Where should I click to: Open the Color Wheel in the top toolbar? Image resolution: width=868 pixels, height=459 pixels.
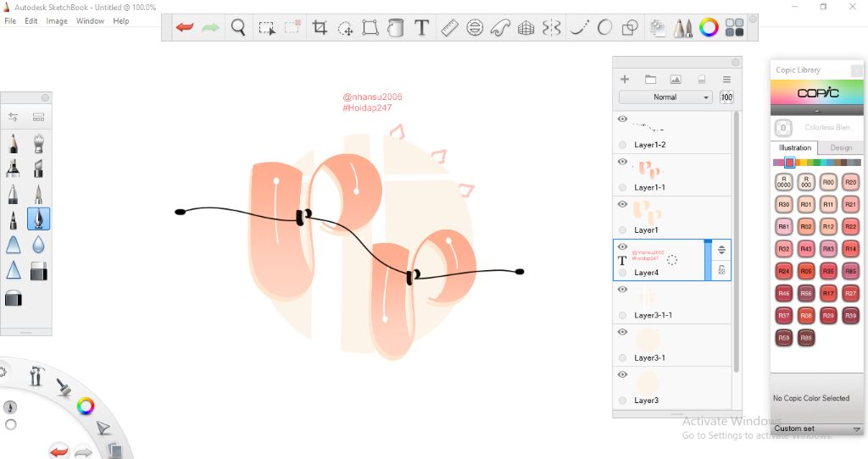(x=709, y=27)
